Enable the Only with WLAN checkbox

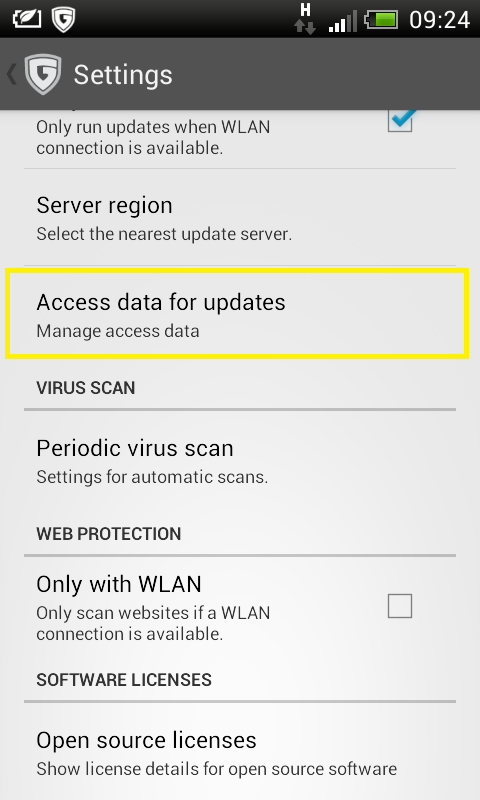pyautogui.click(x=400, y=606)
